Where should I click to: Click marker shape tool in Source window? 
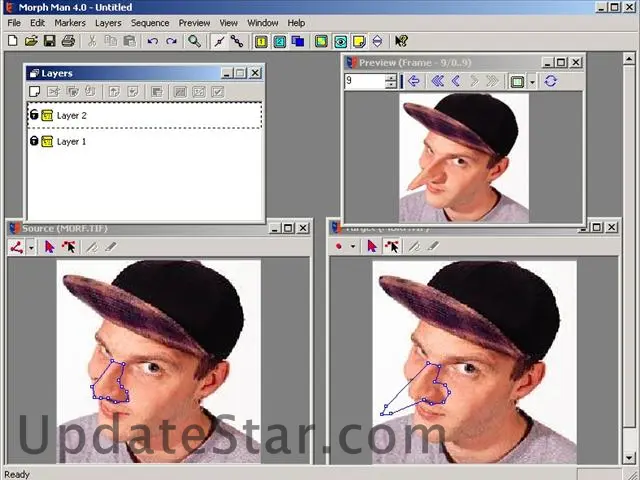coord(17,247)
